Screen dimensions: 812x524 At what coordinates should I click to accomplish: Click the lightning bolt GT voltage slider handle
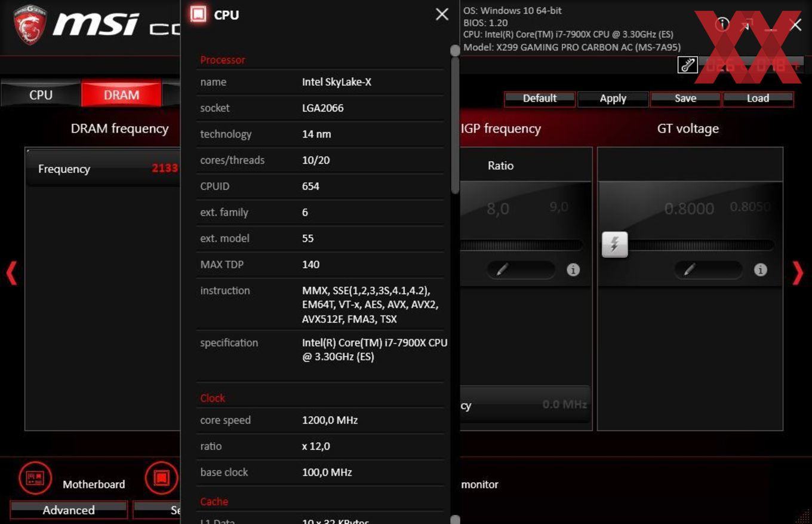(614, 244)
